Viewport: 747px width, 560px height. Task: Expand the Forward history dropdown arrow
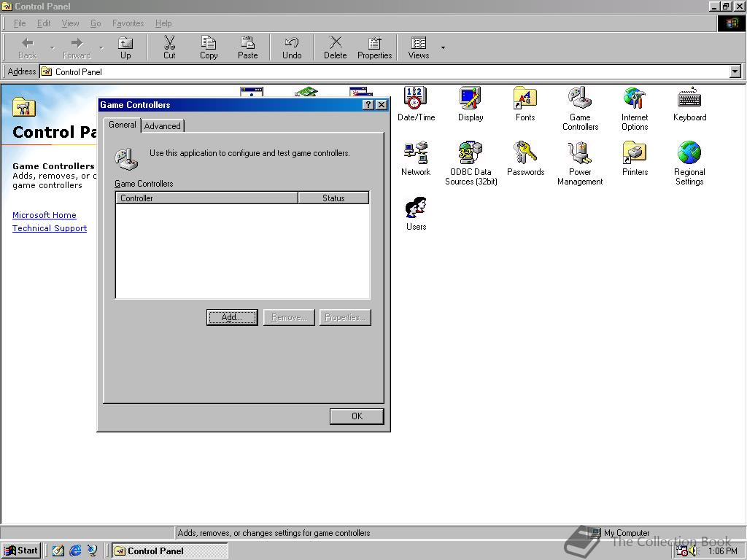point(101,47)
